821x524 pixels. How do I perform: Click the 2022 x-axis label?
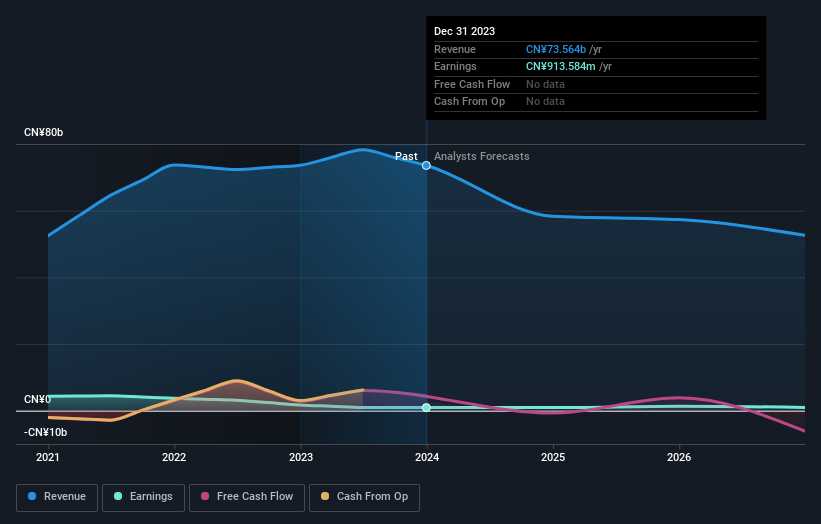tap(174, 457)
